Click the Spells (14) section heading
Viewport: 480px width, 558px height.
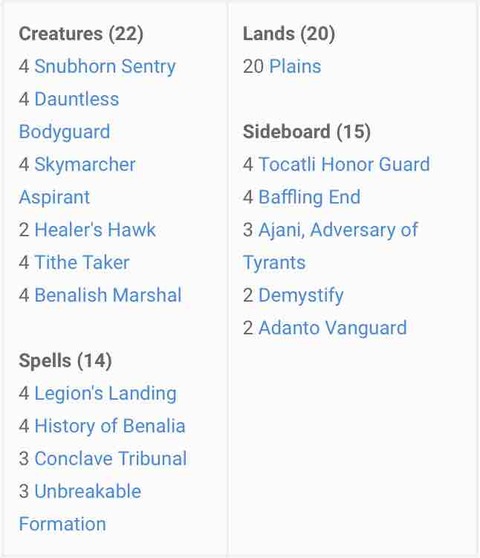pyautogui.click(x=65, y=361)
